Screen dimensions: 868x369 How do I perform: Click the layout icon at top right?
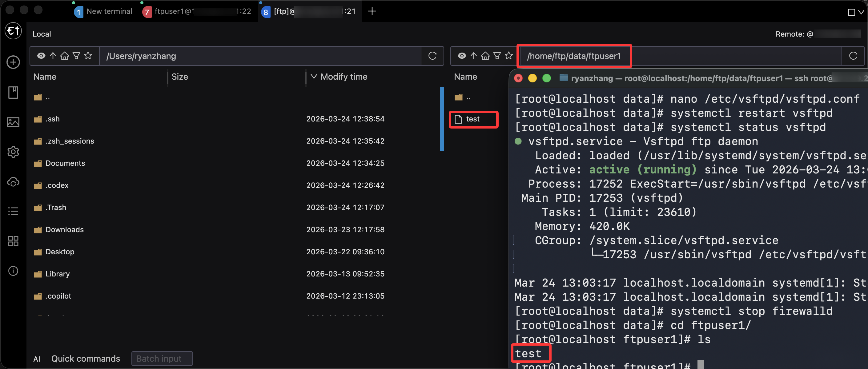[851, 12]
